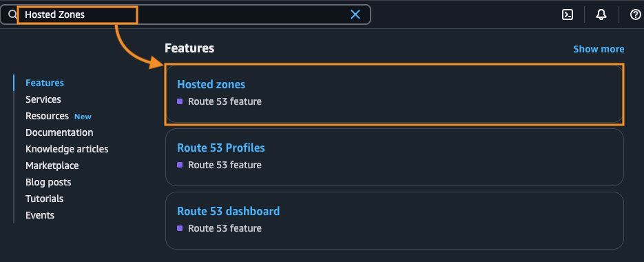Viewport: 644px width, 262px height.
Task: Open the Hosted zones feature link
Action: pos(211,84)
